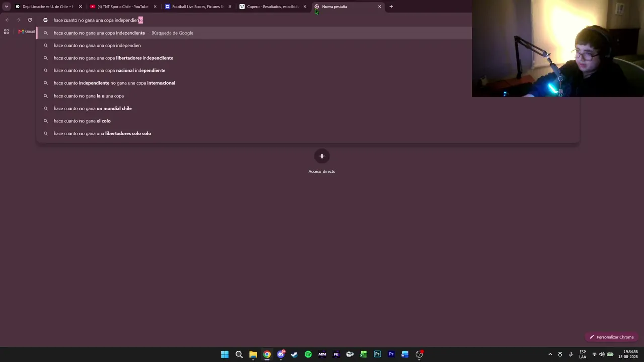
Task: Open Photoshop from the taskbar
Action: coord(377,354)
